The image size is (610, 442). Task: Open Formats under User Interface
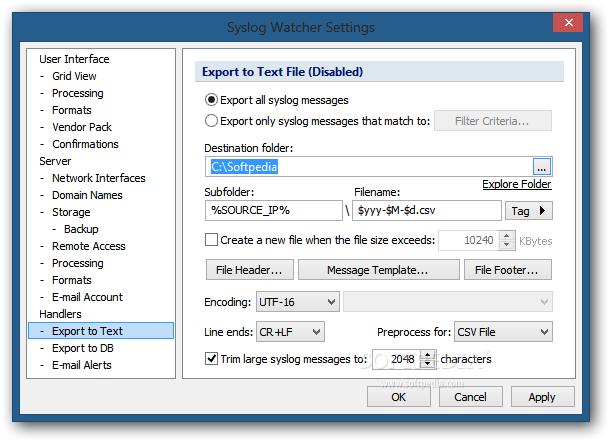72,110
